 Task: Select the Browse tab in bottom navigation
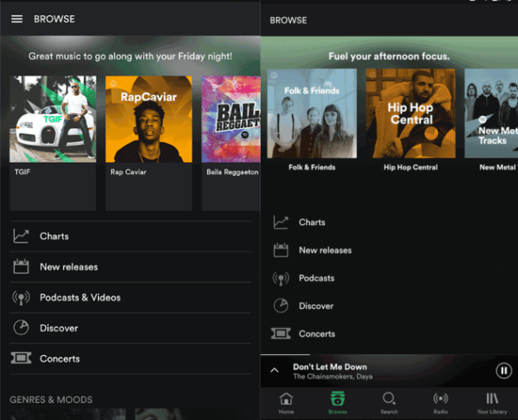(x=338, y=403)
